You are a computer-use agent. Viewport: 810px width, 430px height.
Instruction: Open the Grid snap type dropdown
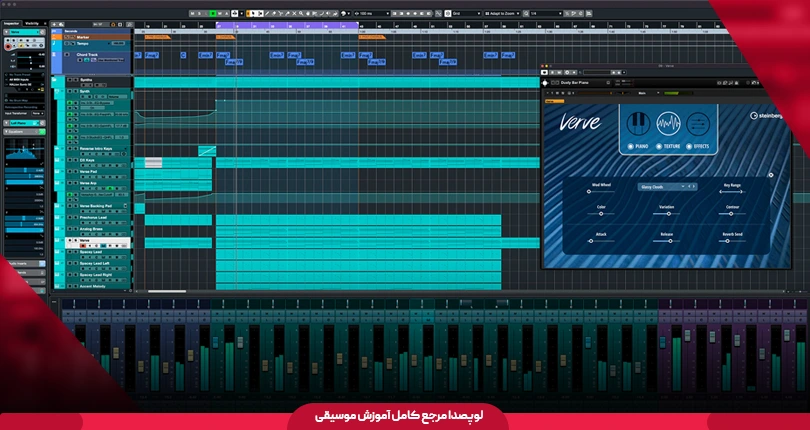tap(466, 13)
